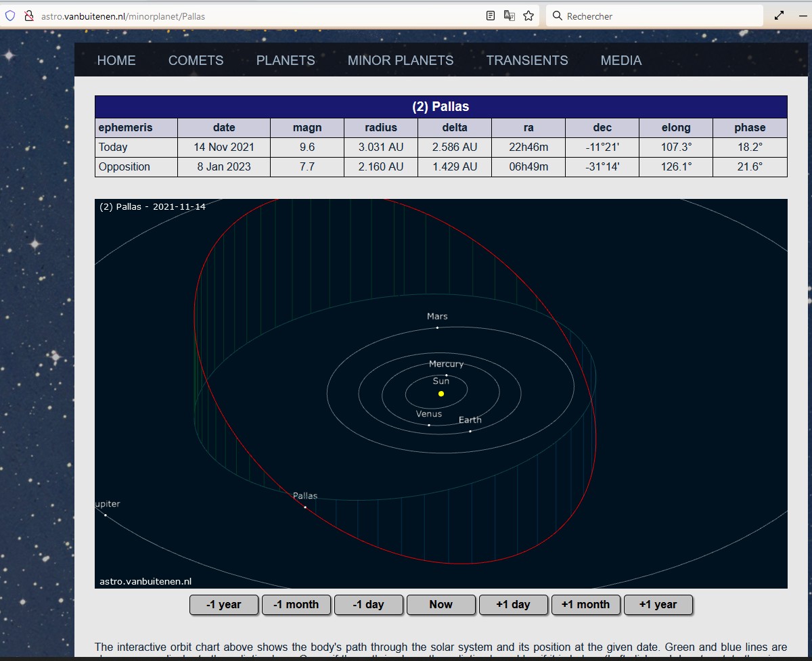The height and width of the screenshot is (661, 812).
Task: Click the search magnifier icon
Action: tap(558, 16)
